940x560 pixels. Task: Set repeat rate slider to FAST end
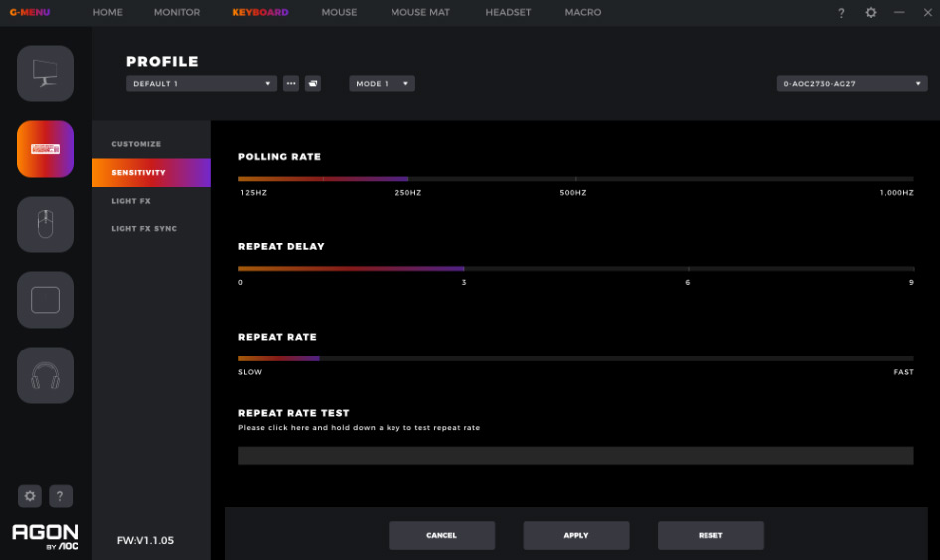tap(912, 358)
